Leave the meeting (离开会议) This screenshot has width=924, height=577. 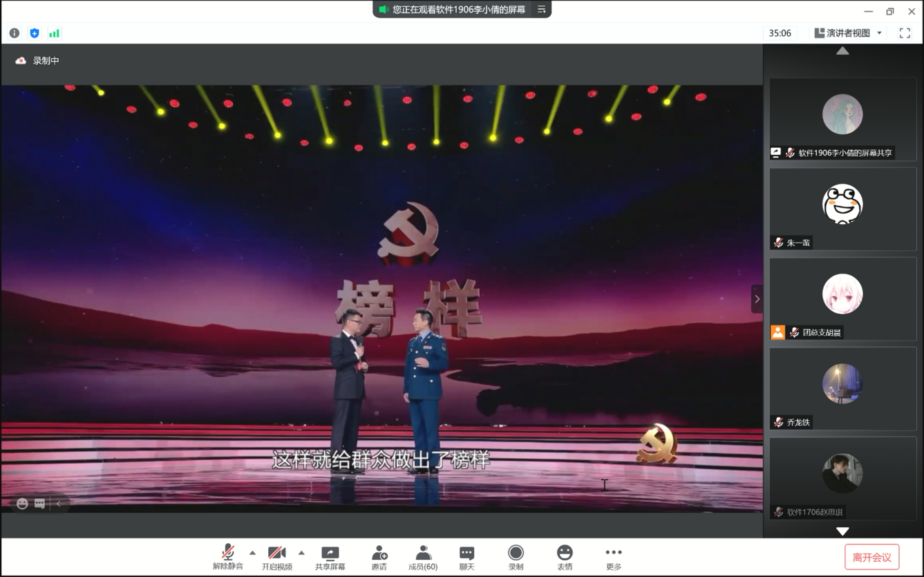tap(871, 557)
